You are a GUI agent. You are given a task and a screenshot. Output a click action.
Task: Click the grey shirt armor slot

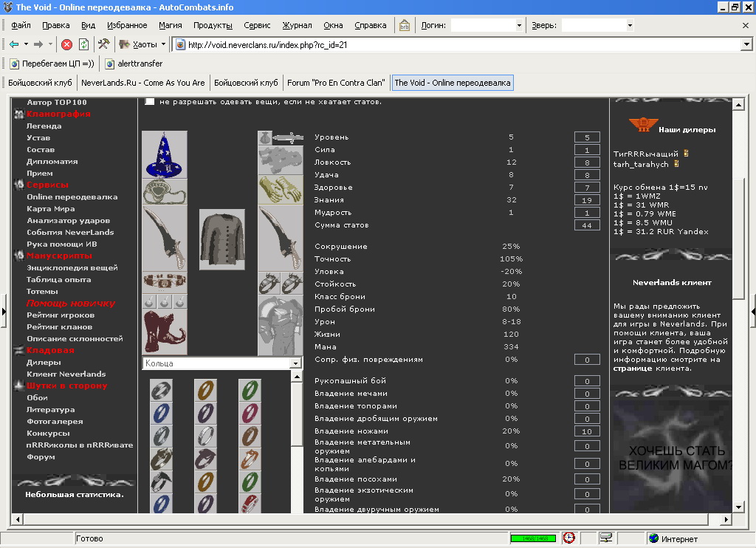(221, 239)
